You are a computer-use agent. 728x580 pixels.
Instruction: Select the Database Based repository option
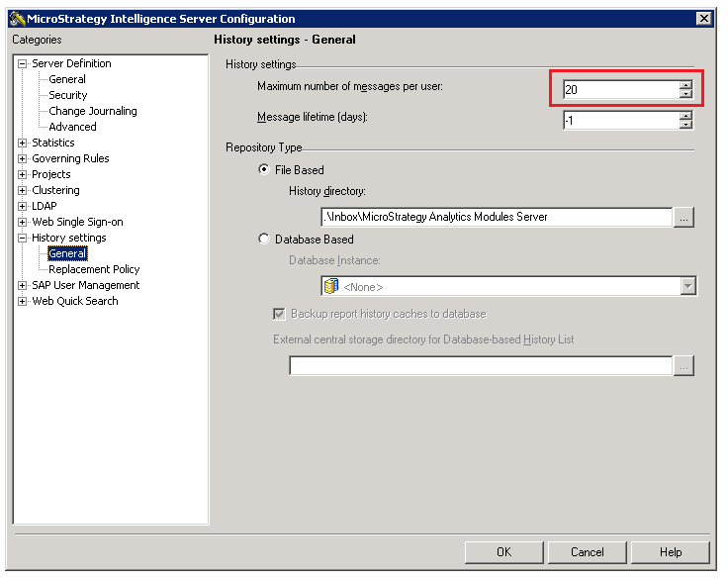[263, 240]
